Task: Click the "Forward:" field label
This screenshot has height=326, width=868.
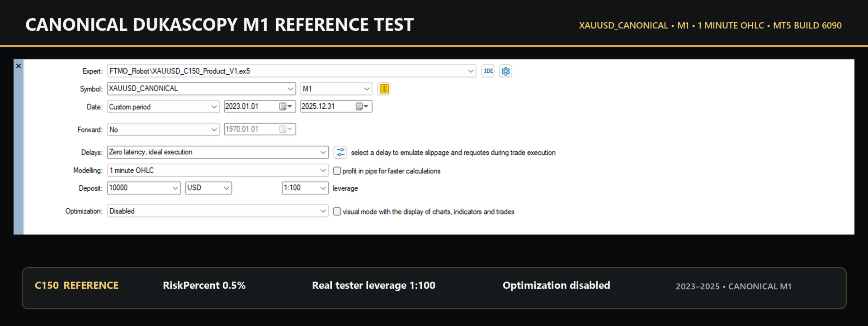Action: 90,129
